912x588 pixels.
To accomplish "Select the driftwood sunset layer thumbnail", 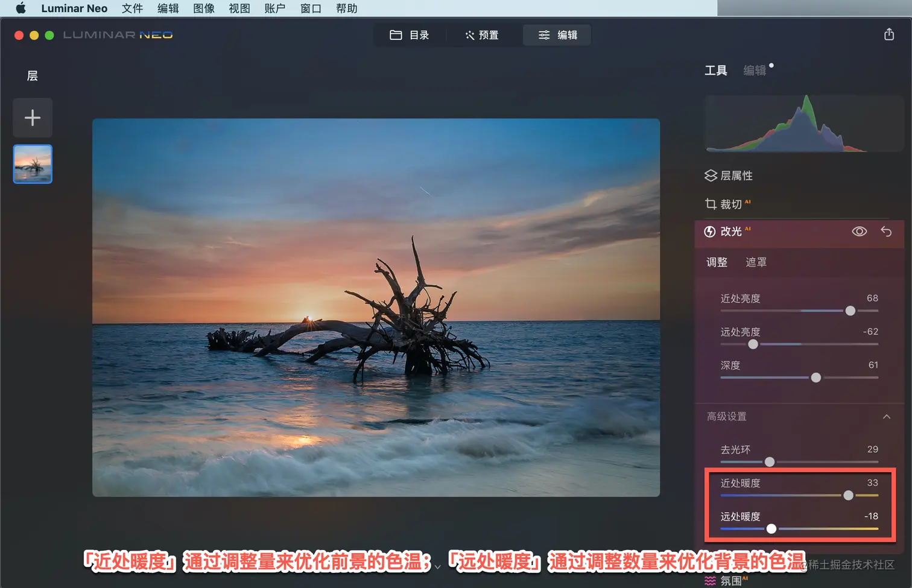I will (x=33, y=164).
